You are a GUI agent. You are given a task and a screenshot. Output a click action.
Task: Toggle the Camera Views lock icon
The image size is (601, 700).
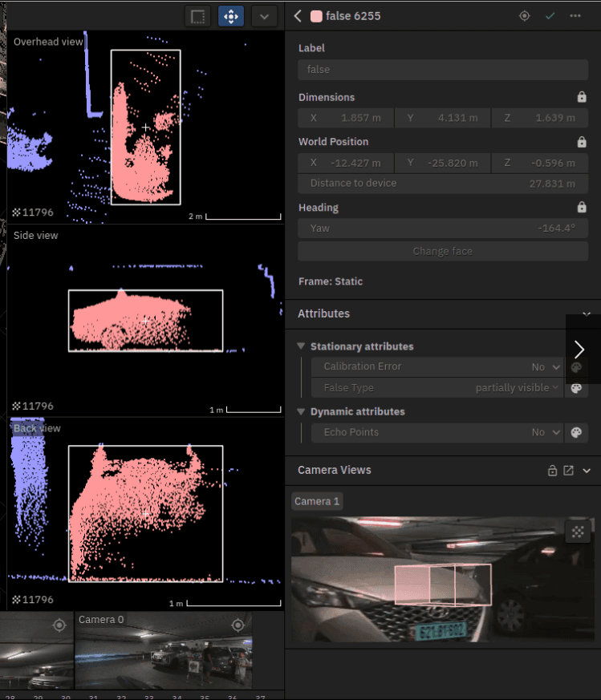[x=553, y=471]
